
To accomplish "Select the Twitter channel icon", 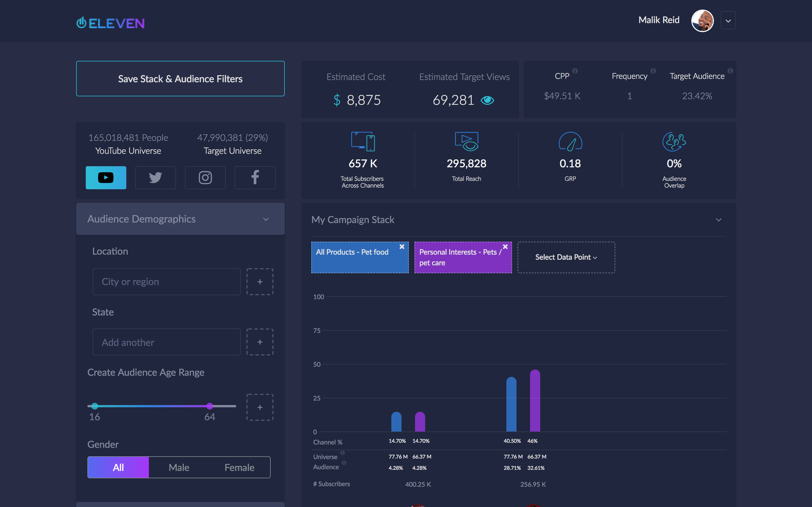I will coord(155,177).
